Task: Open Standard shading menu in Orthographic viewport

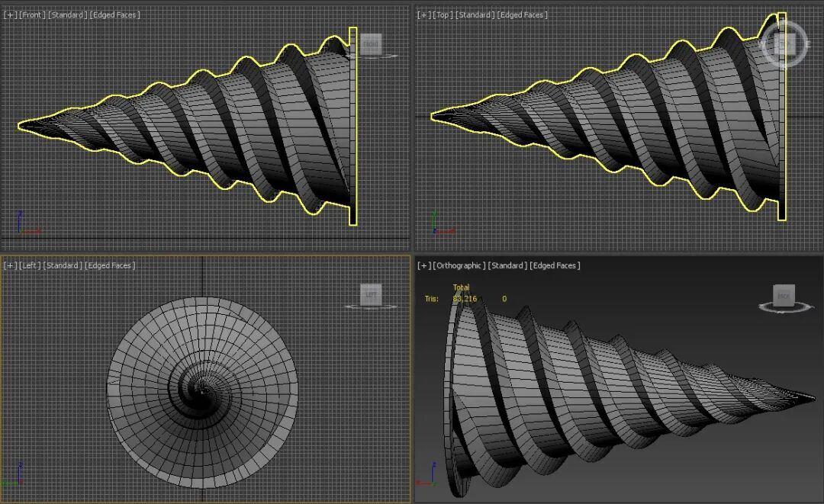Action: click(507, 265)
